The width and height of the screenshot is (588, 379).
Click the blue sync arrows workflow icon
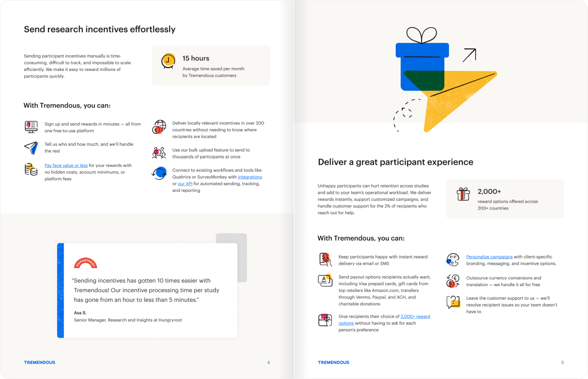[159, 173]
